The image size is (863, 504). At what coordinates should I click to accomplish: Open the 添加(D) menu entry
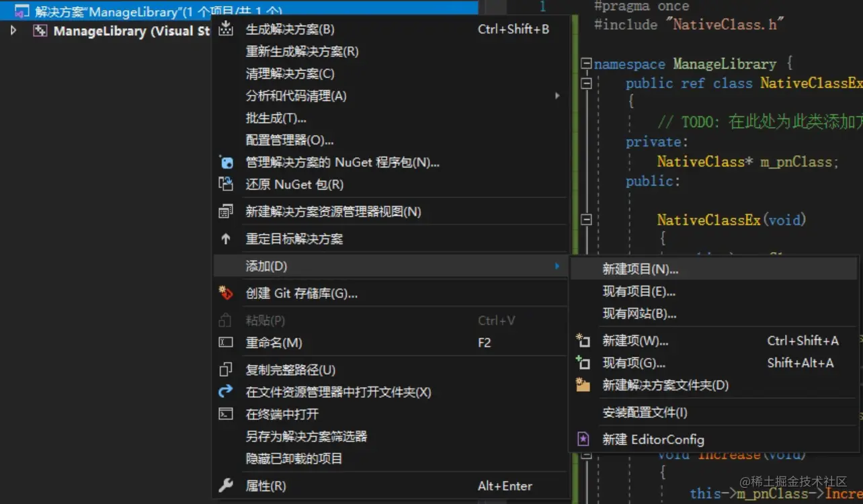pyautogui.click(x=390, y=266)
